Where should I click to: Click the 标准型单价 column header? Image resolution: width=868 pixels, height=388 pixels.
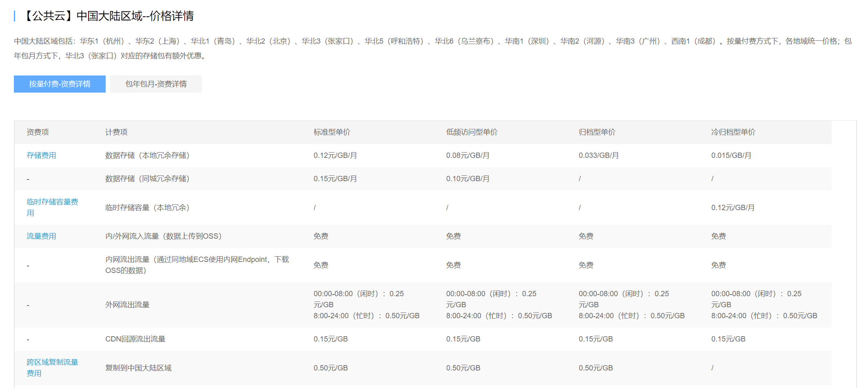(332, 132)
